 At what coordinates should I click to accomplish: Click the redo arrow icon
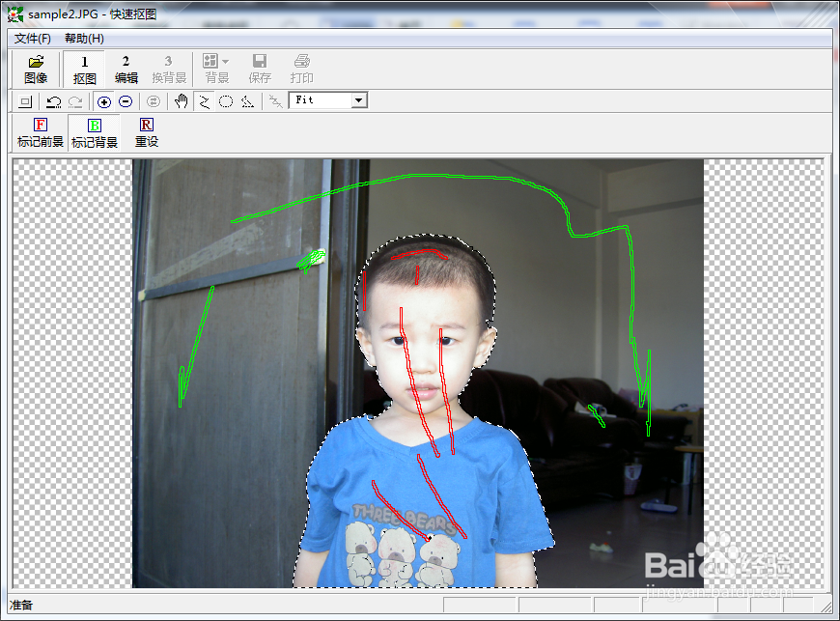[75, 101]
